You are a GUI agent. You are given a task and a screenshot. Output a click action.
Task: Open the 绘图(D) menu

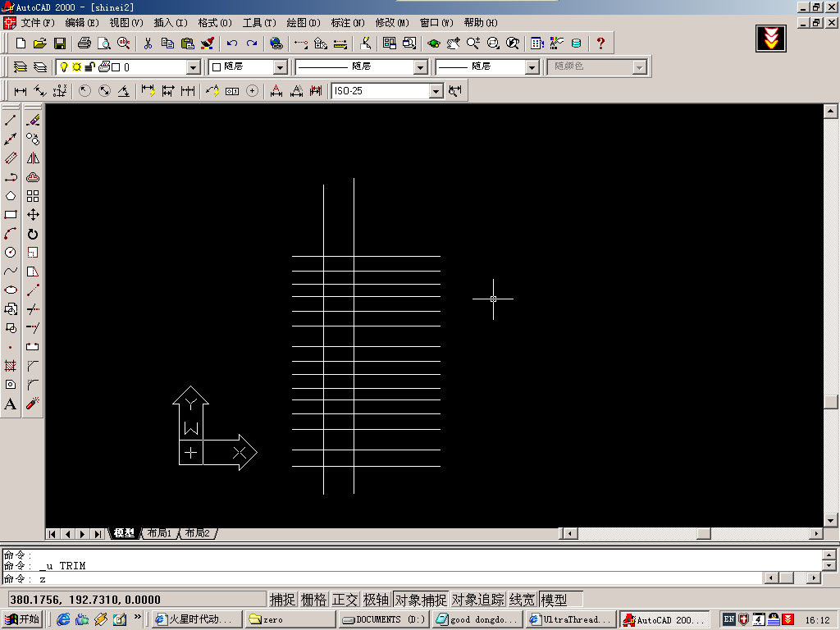click(303, 23)
